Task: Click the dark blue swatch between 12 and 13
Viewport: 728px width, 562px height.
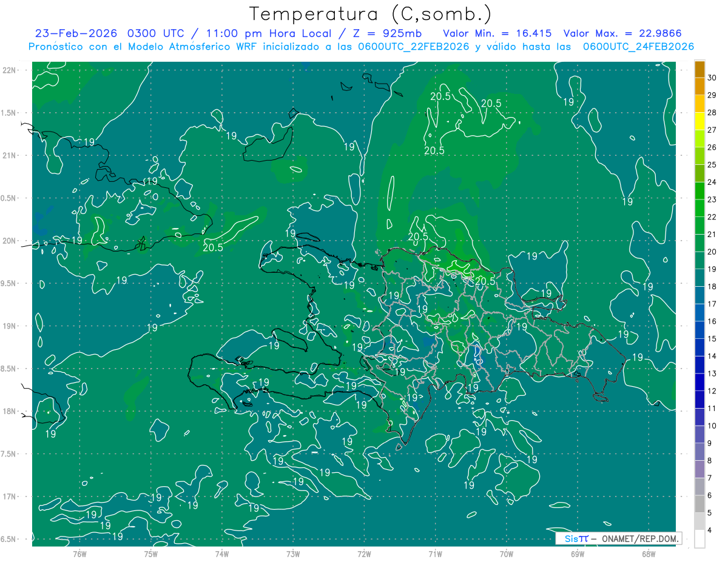Action: point(699,383)
